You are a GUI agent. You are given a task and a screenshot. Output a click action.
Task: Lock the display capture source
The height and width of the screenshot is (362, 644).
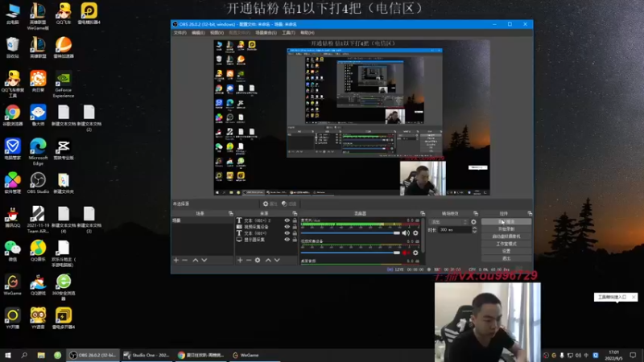tap(295, 239)
